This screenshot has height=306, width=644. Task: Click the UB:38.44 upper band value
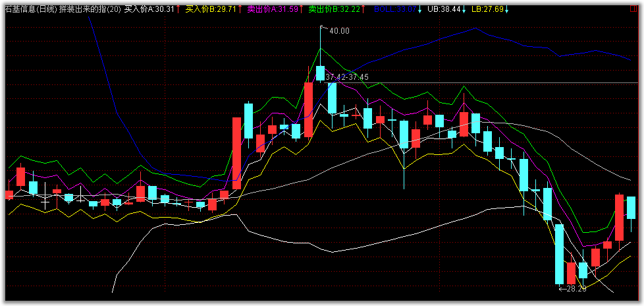tap(443, 10)
